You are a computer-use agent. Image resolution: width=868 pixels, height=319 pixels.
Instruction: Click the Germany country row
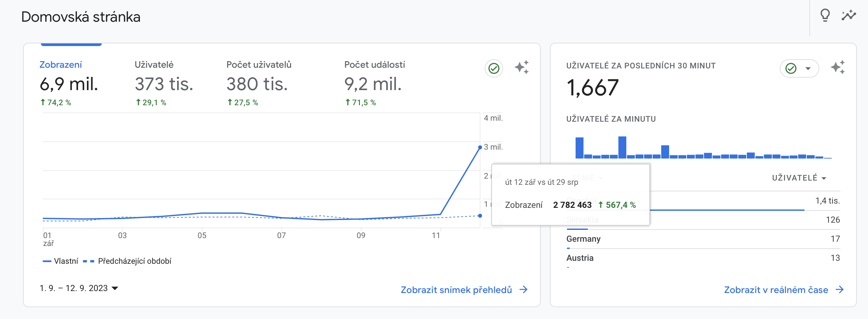coord(583,239)
